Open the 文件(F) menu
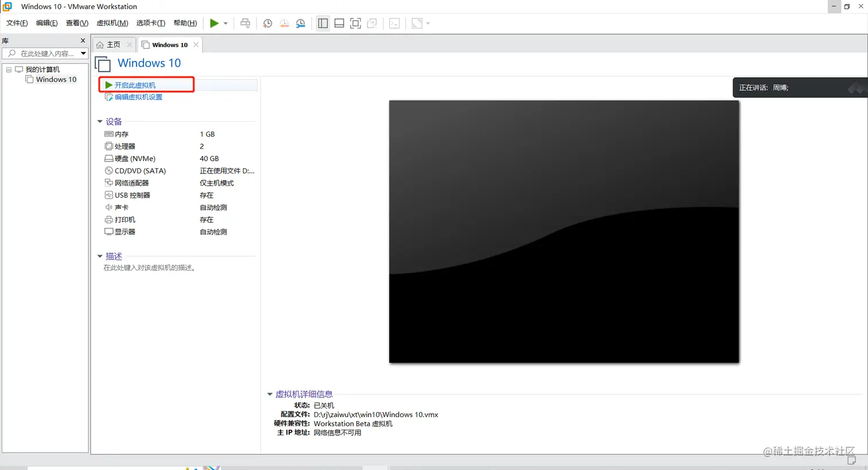Viewport: 868px width, 470px height. click(x=17, y=23)
